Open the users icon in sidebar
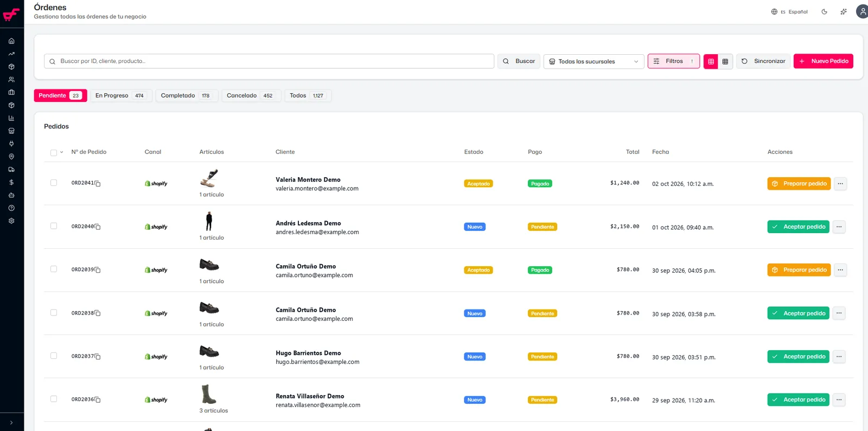Image resolution: width=868 pixels, height=431 pixels. 11,79
